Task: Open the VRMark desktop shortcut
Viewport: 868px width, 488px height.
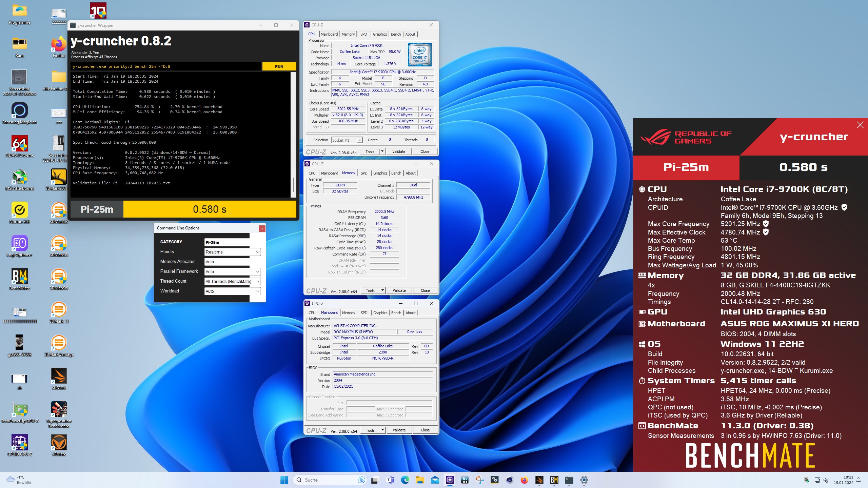Action: 59,445
